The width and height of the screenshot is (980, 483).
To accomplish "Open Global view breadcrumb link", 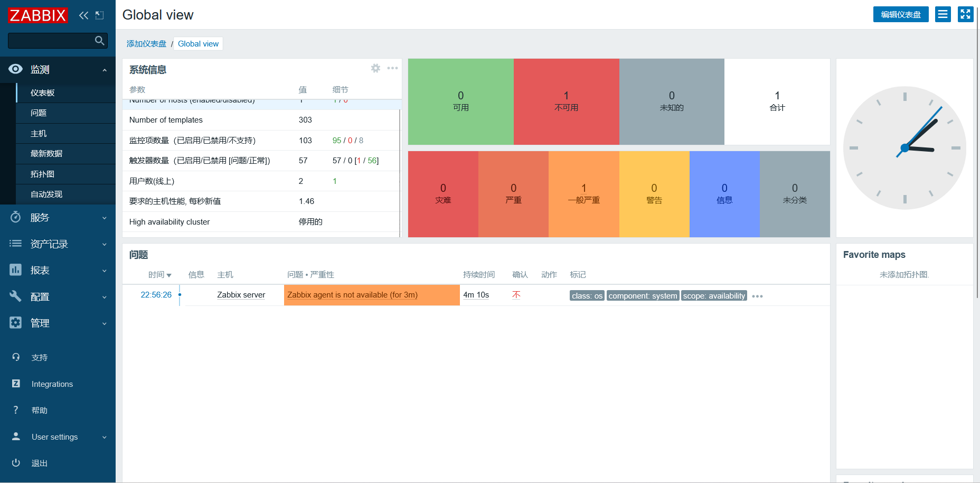I will (x=198, y=44).
